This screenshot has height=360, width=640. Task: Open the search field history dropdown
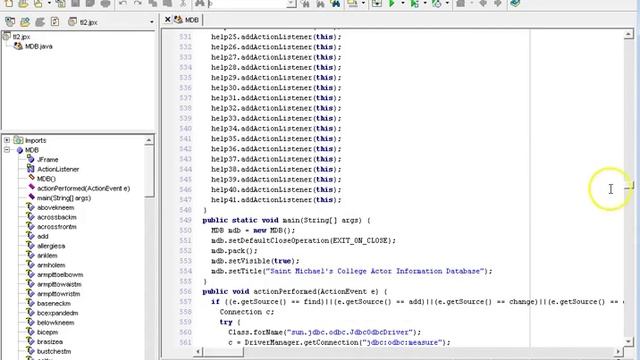(291, 4)
